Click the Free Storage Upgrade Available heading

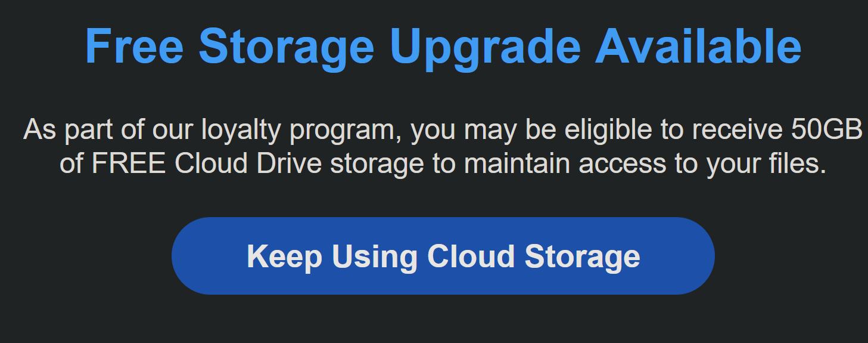(x=443, y=47)
